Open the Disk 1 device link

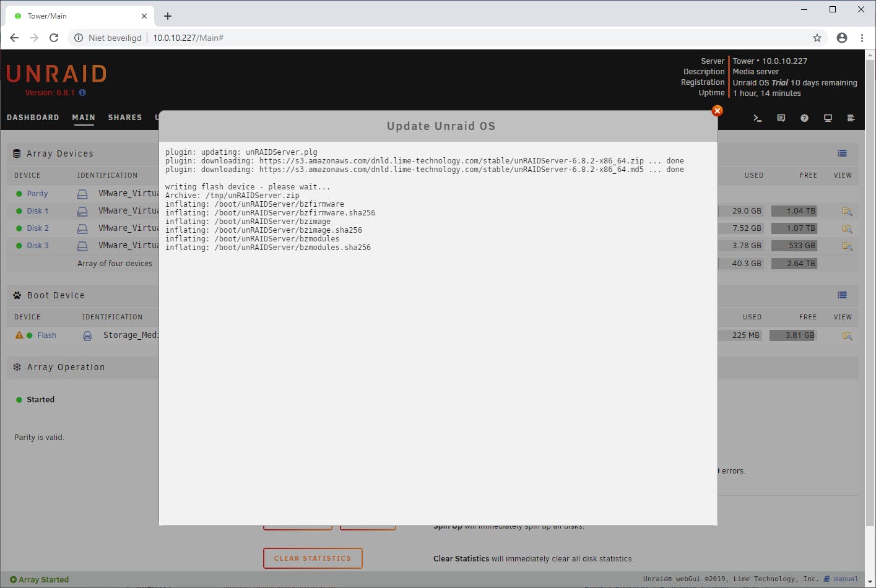click(x=37, y=211)
